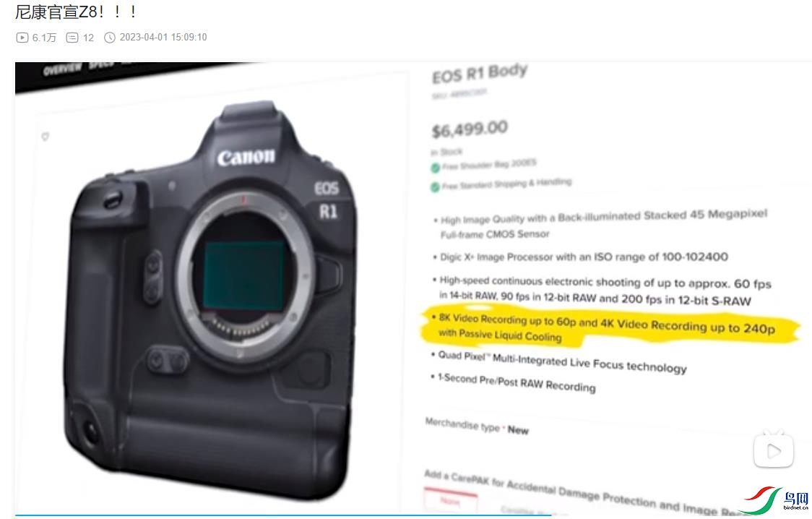Click the EOS R1 camera product image

(x=211, y=299)
